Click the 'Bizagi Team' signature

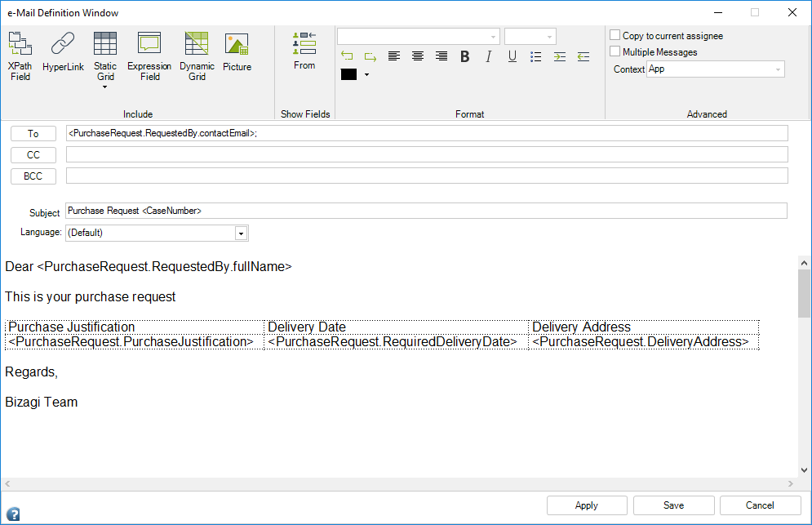[x=42, y=403]
